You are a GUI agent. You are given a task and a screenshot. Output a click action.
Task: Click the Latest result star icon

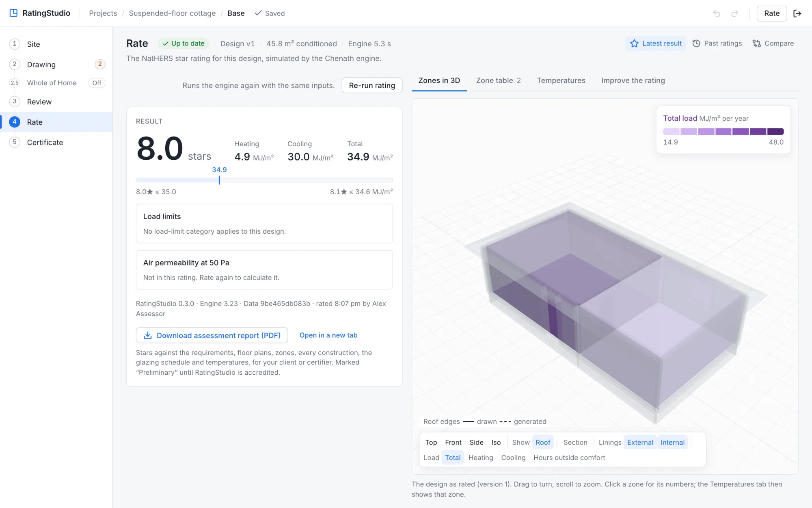tap(634, 43)
